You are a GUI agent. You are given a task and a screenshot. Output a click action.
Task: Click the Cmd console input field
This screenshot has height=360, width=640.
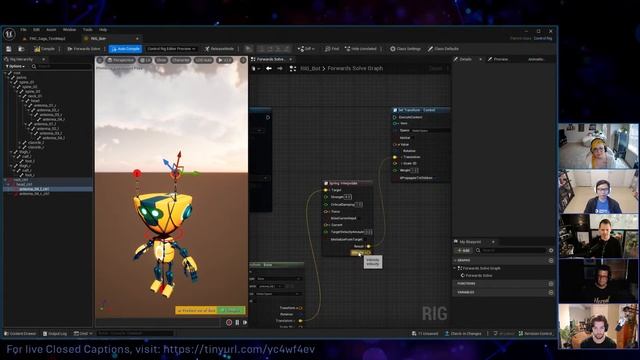click(x=136, y=333)
